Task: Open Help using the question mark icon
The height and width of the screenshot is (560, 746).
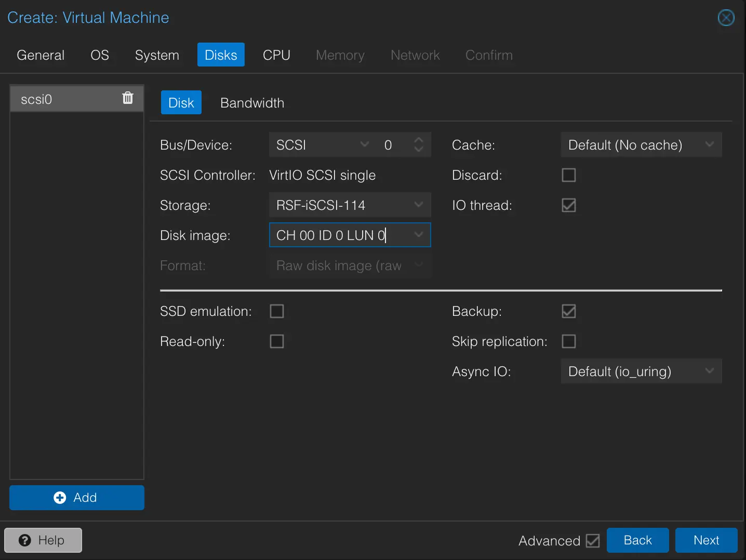Action: pos(25,540)
